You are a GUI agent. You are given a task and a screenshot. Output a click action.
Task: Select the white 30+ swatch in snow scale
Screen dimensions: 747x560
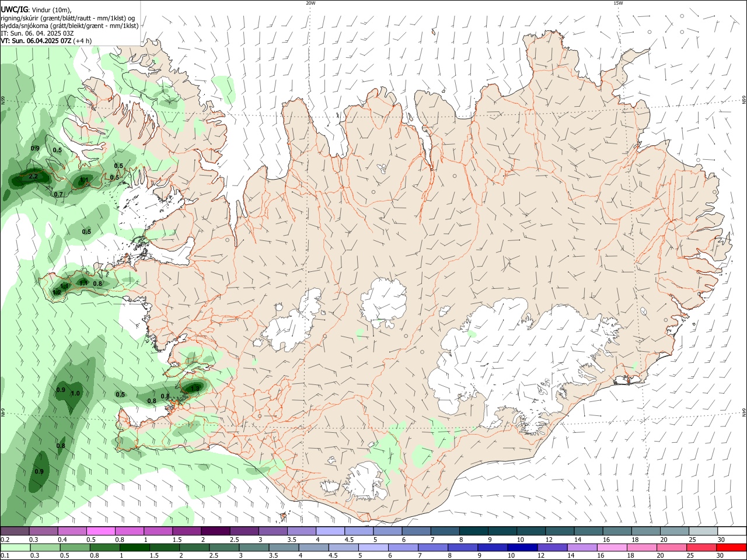coord(732,531)
